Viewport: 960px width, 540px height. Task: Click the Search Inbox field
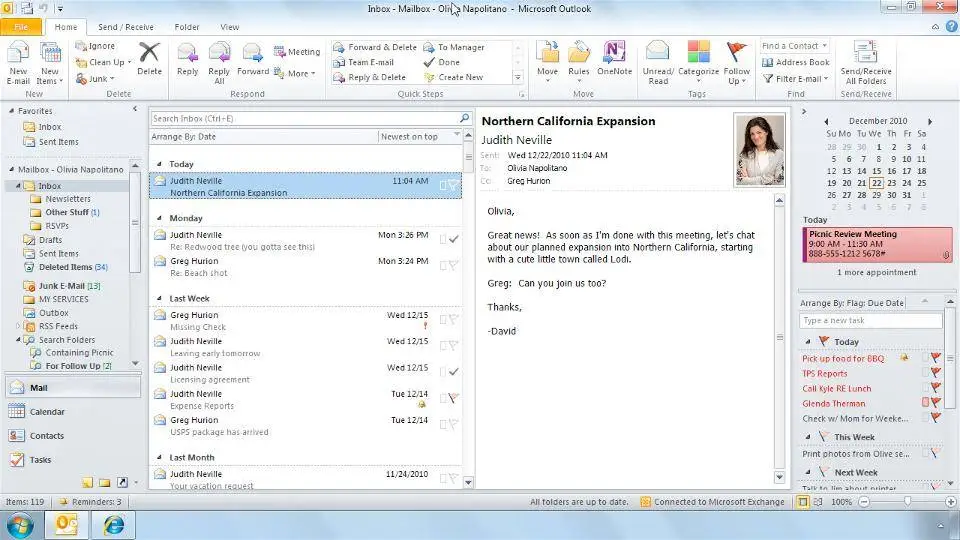click(305, 118)
